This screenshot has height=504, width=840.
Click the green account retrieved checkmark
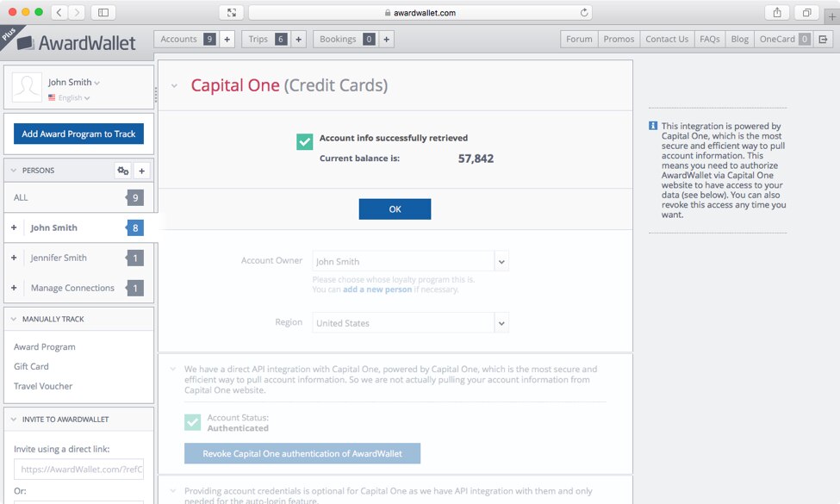305,141
